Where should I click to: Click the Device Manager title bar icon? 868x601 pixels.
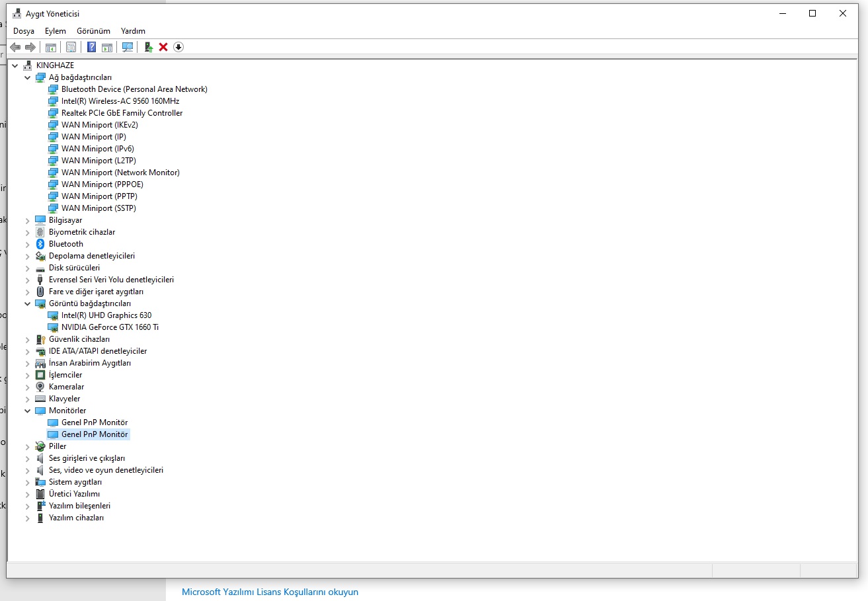pyautogui.click(x=17, y=14)
